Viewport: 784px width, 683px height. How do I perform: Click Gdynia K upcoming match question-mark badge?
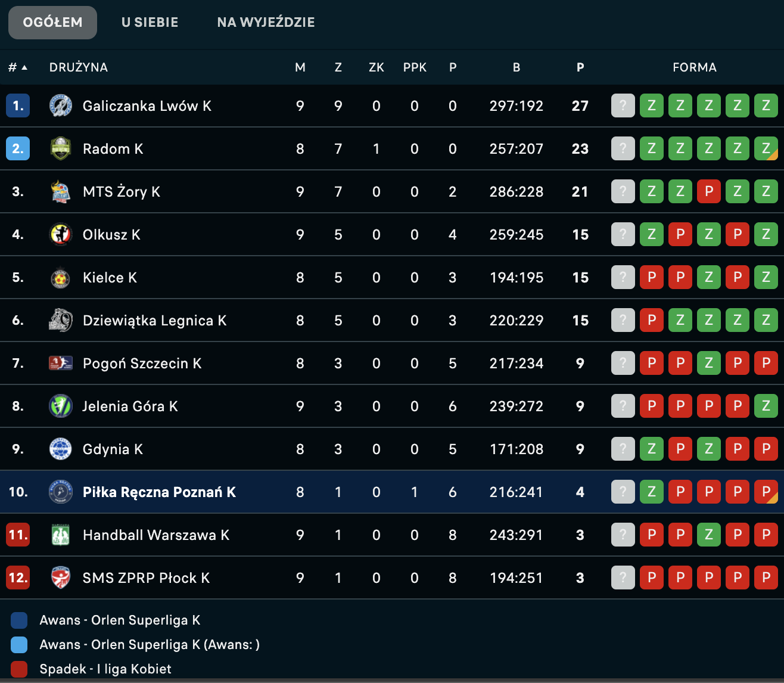(623, 449)
